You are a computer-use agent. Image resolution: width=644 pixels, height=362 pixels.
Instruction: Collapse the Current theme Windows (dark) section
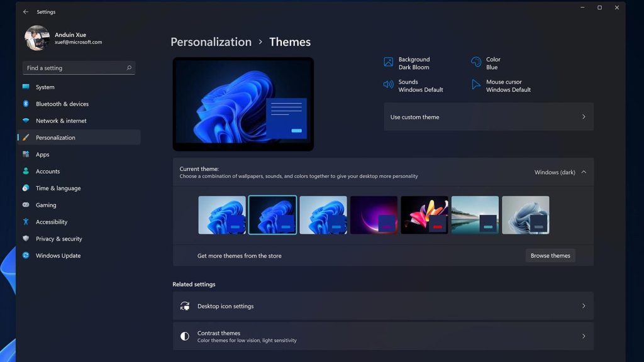coord(584,172)
